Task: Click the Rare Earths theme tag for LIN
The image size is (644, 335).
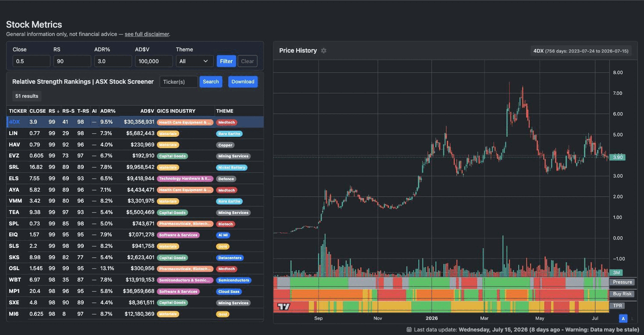Action: (229, 134)
